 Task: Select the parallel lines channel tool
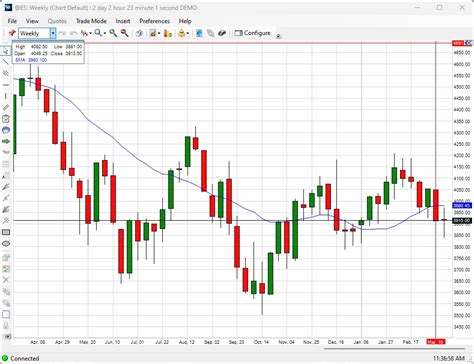click(x=6, y=73)
